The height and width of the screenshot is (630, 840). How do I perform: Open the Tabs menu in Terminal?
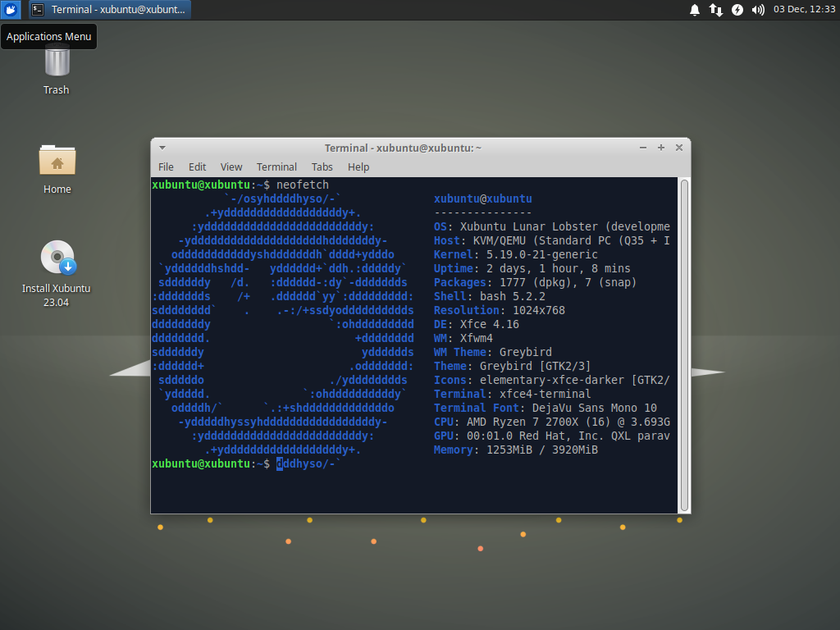click(x=322, y=167)
